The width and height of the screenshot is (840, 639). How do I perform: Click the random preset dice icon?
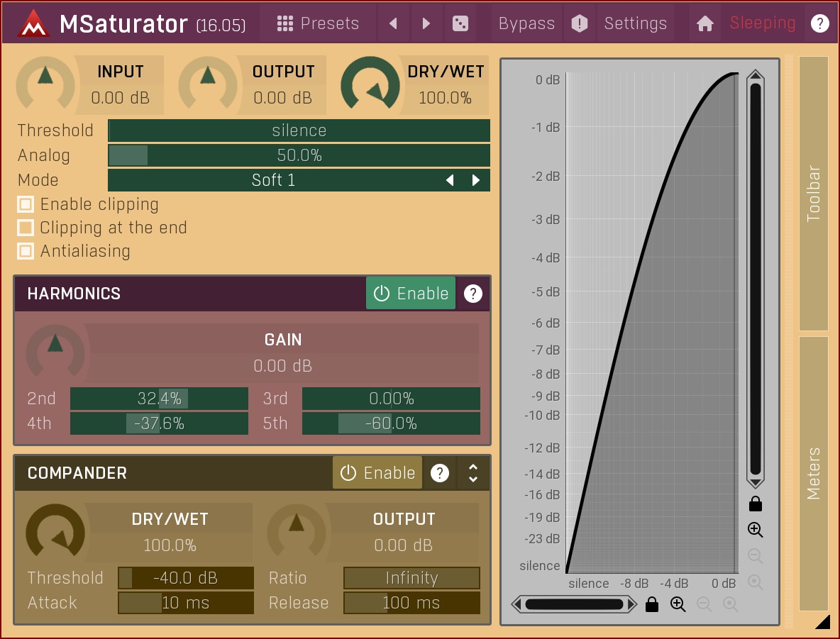click(x=460, y=23)
